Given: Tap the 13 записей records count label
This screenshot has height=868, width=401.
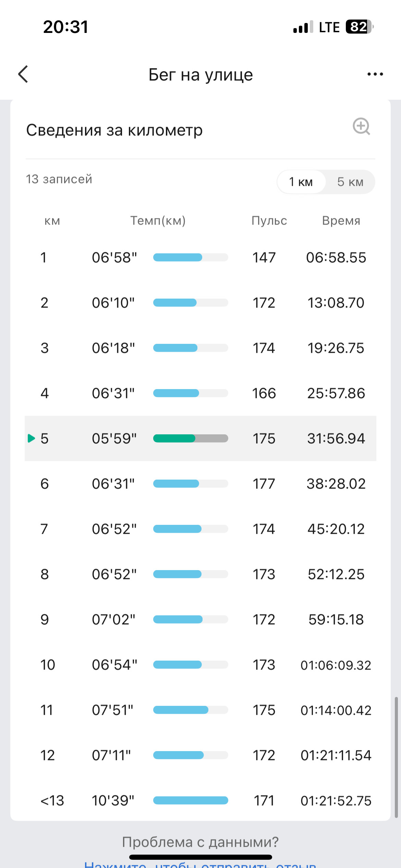Looking at the screenshot, I should coord(59,179).
